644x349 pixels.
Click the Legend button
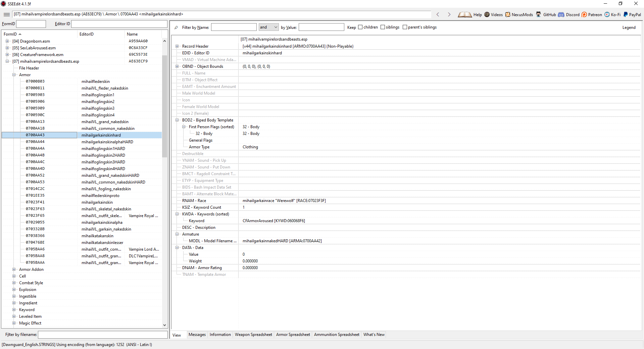[629, 28]
